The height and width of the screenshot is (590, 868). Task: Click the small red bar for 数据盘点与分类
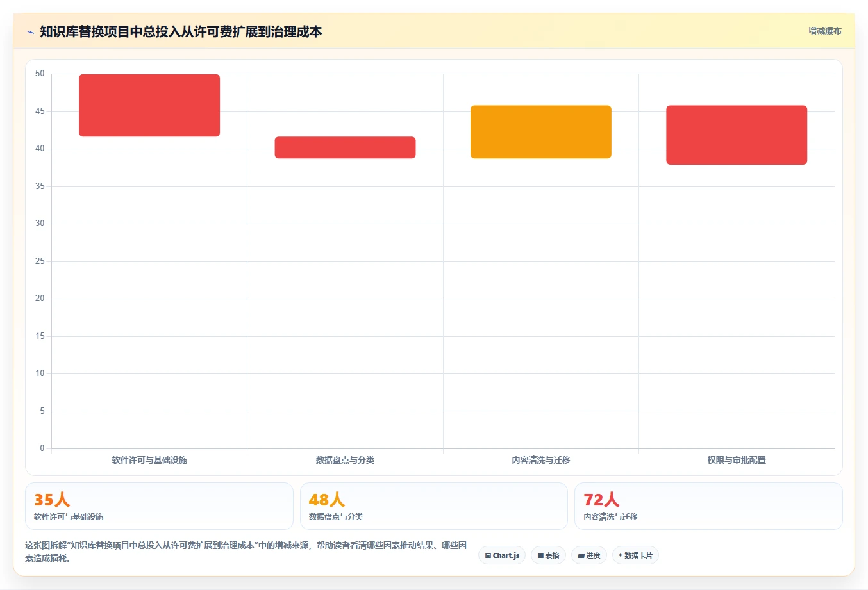345,147
